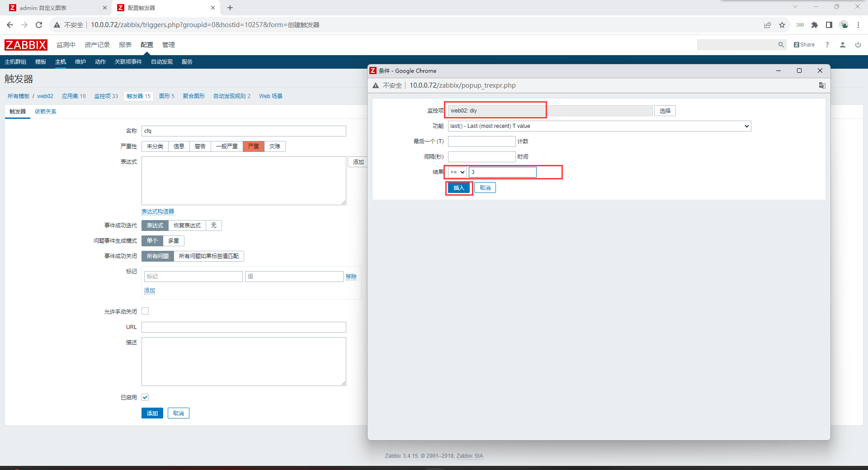Toggle the 已启用 checkbox

point(145,397)
